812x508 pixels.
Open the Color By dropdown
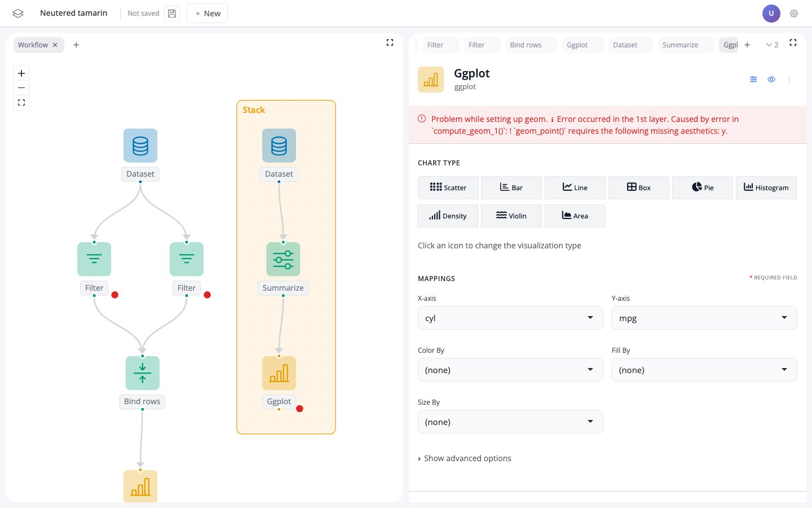click(510, 370)
